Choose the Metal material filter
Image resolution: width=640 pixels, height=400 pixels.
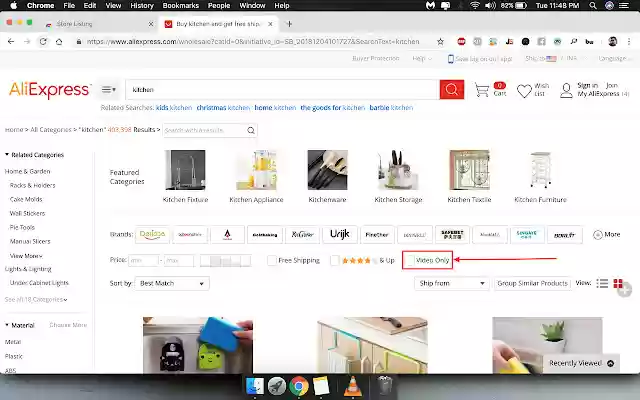pyautogui.click(x=13, y=342)
